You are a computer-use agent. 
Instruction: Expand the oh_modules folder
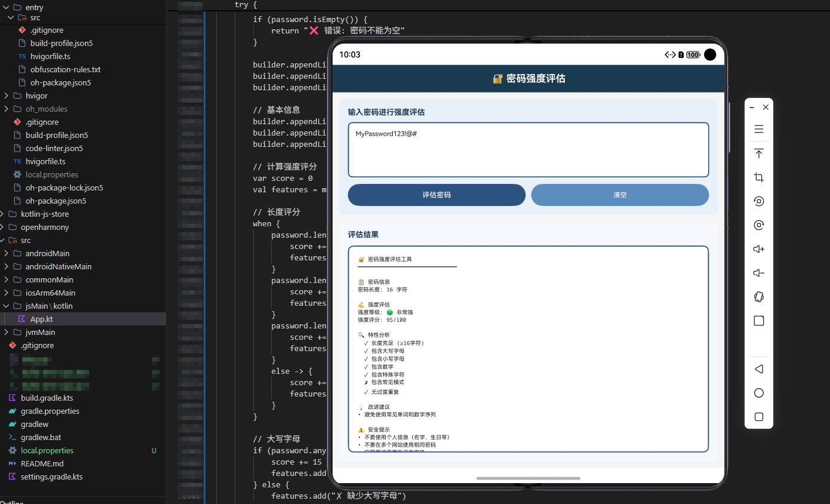7,109
